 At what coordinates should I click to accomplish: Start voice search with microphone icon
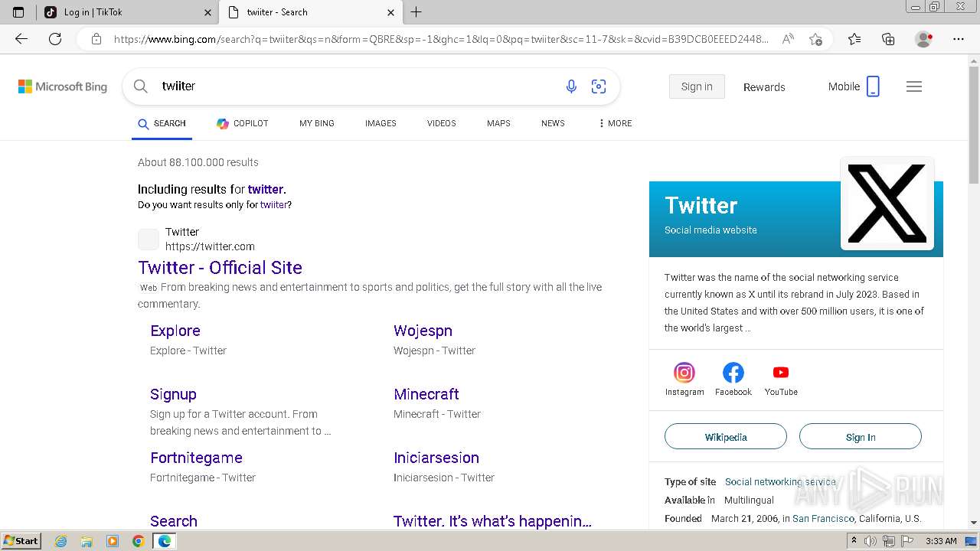(x=571, y=86)
